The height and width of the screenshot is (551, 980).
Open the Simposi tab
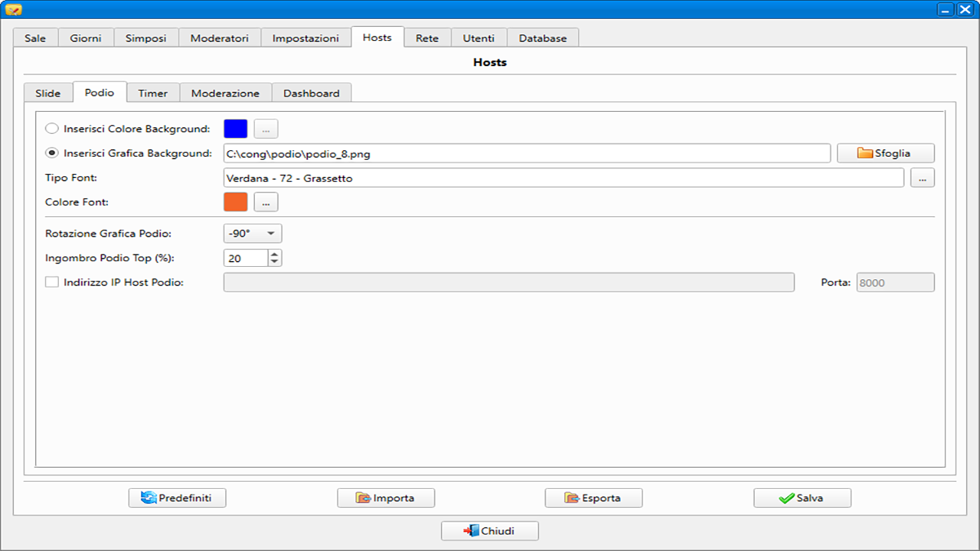[x=146, y=38]
